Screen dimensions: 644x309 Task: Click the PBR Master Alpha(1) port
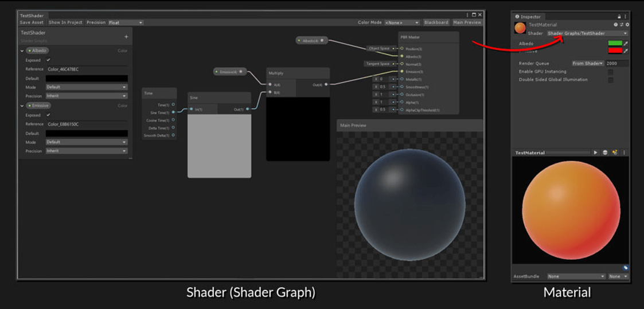pyautogui.click(x=401, y=102)
